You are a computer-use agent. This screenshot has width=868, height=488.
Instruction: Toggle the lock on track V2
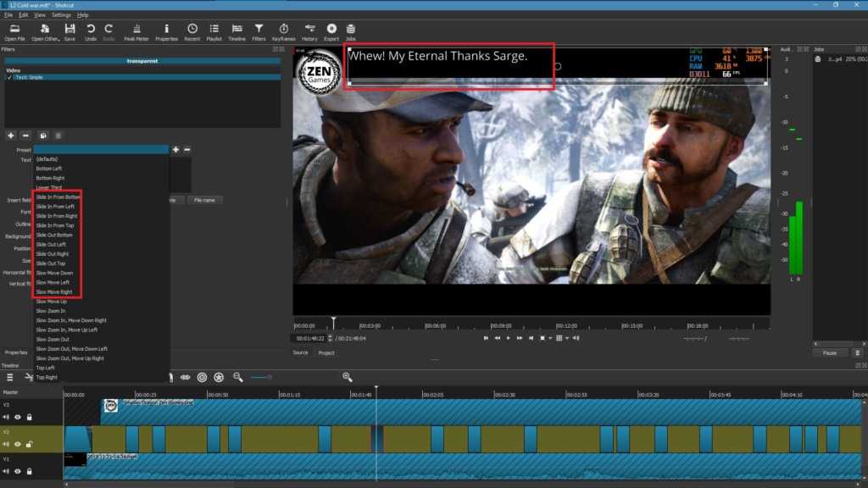point(29,444)
